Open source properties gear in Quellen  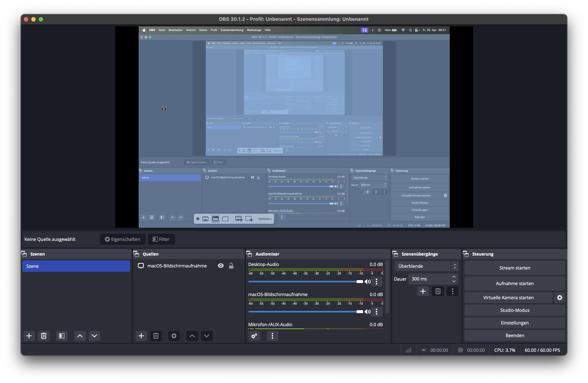coord(174,336)
